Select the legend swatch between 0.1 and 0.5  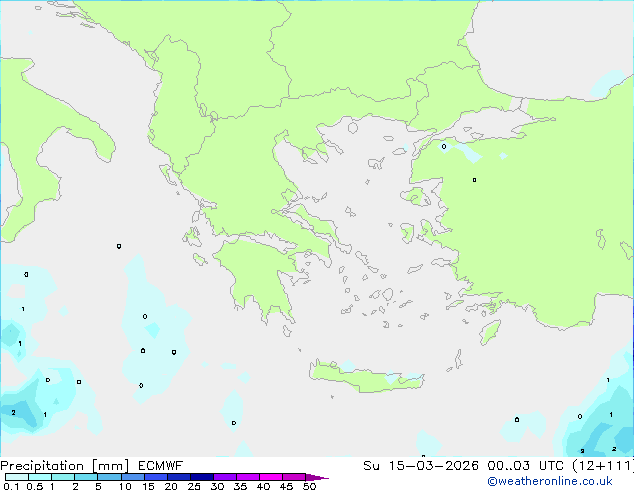click(17, 477)
